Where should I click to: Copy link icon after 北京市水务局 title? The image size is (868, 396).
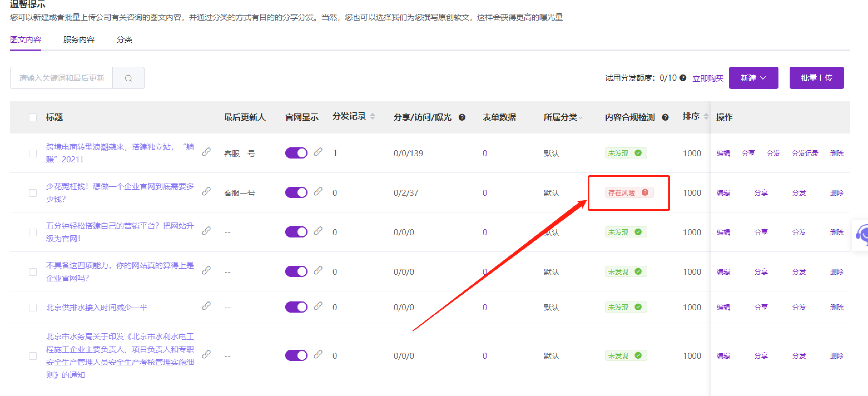(x=206, y=354)
